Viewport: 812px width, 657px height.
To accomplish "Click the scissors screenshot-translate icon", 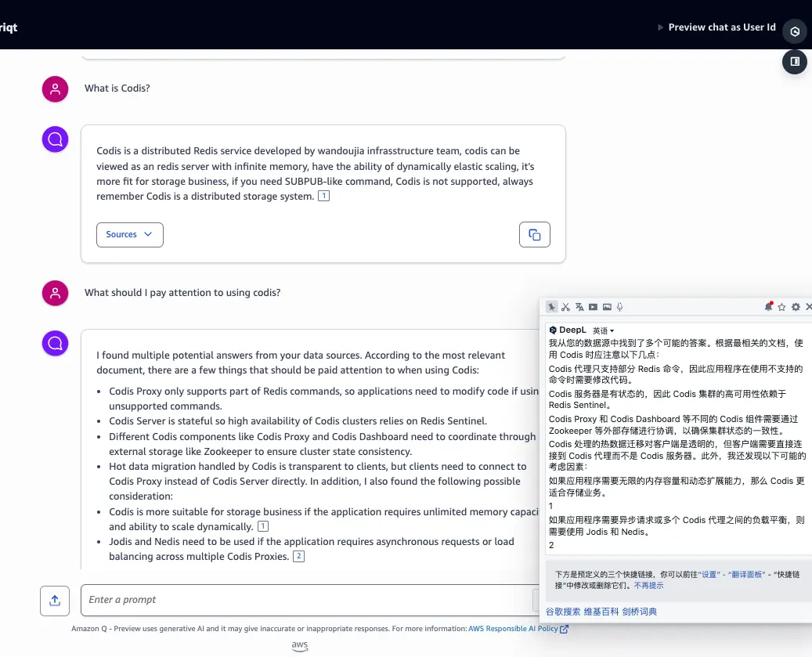I will click(x=565, y=307).
